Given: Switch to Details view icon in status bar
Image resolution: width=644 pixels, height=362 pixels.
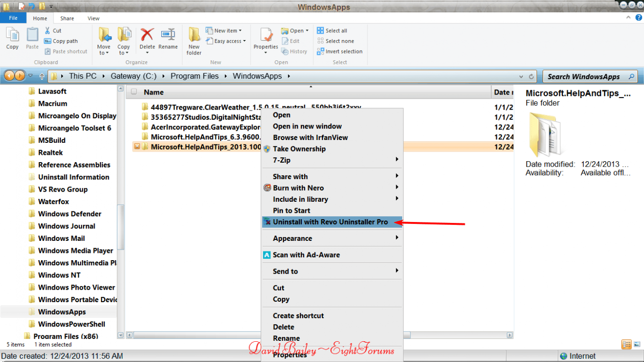Looking at the screenshot, I should [626, 345].
